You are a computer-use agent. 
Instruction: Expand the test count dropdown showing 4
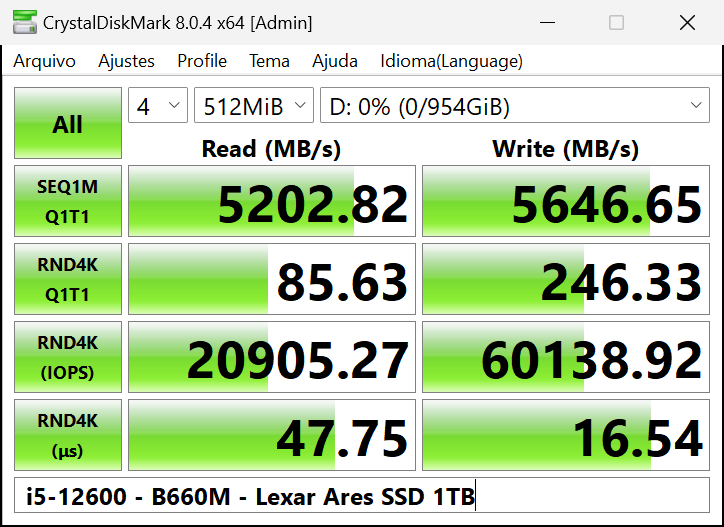(158, 105)
